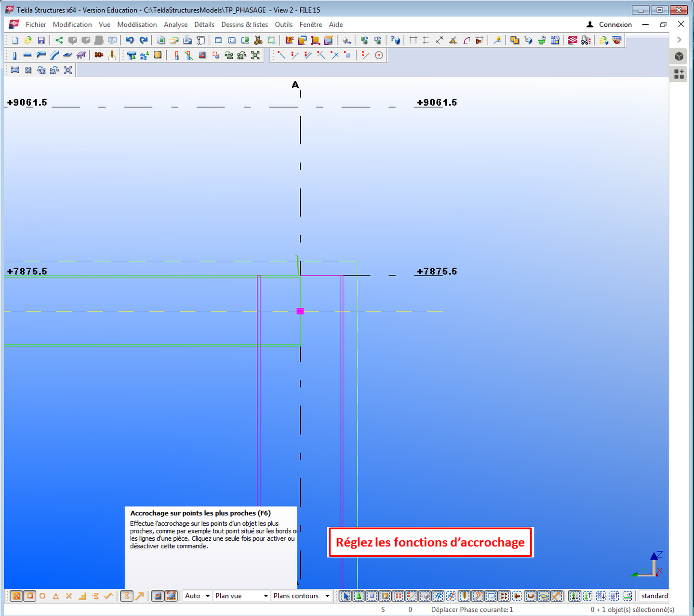694x616 pixels.
Task: Toggle snap to midpoints triangle icon
Action: tap(56, 596)
